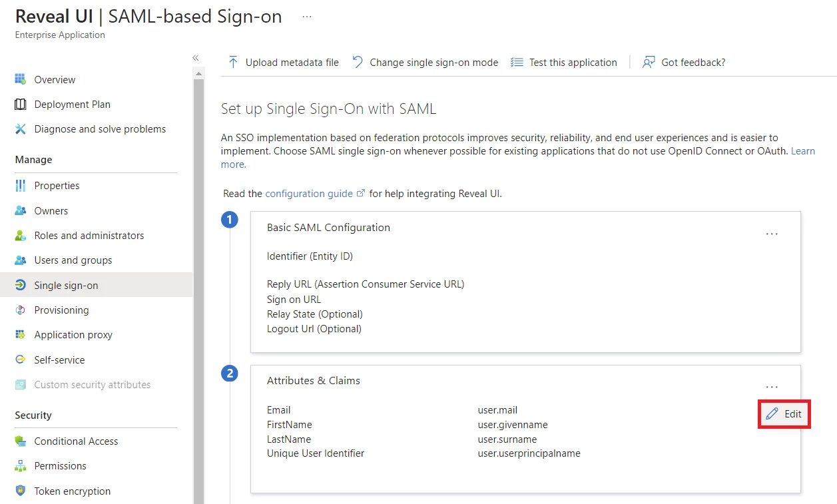Open Basic SAML Configuration ellipsis menu

click(772, 234)
